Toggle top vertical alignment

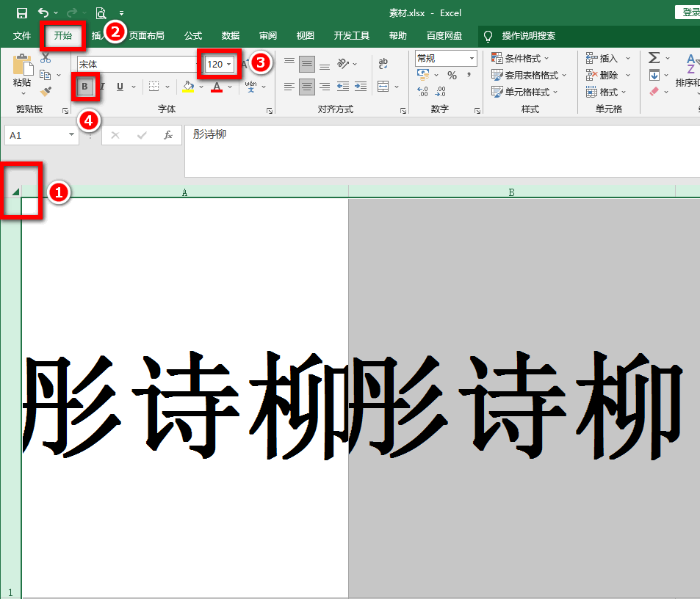[289, 63]
